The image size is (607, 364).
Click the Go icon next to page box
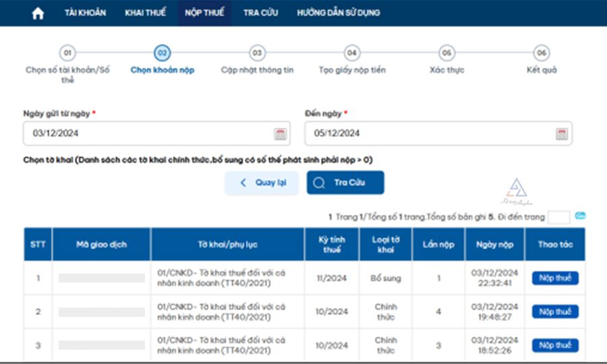tap(580, 216)
